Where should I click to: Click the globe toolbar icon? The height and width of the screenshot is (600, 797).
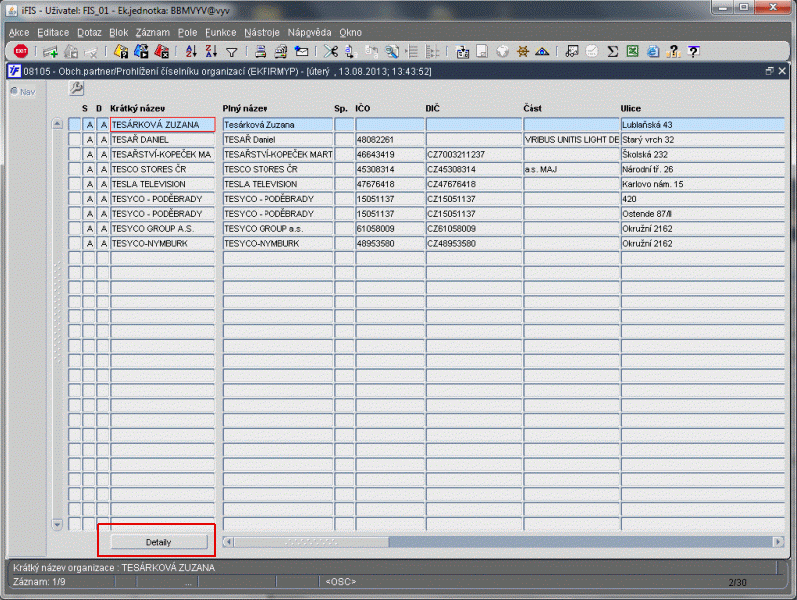click(x=502, y=51)
